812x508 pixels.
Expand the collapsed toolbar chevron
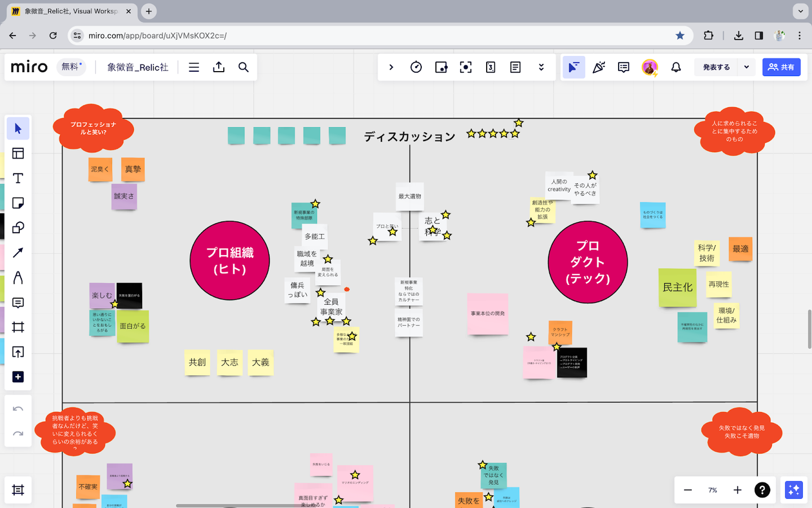[x=391, y=67]
